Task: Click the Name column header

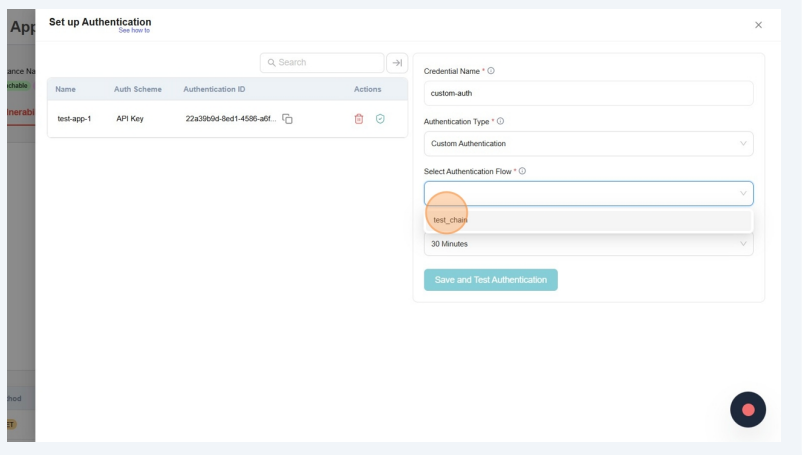Action: (x=65, y=89)
